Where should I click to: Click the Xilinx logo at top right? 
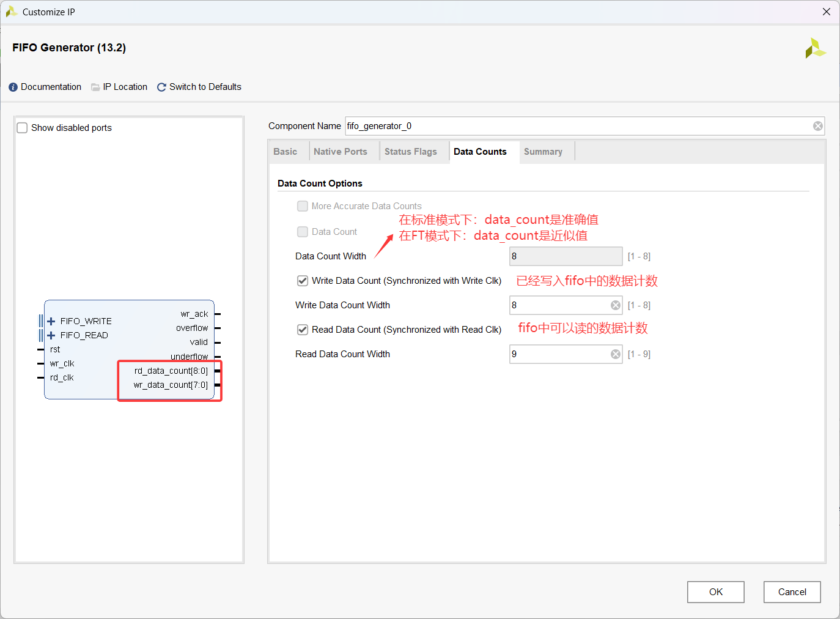[x=815, y=48]
